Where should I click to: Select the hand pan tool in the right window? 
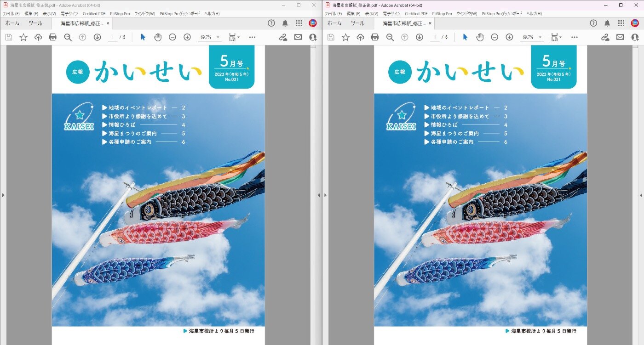click(x=480, y=37)
